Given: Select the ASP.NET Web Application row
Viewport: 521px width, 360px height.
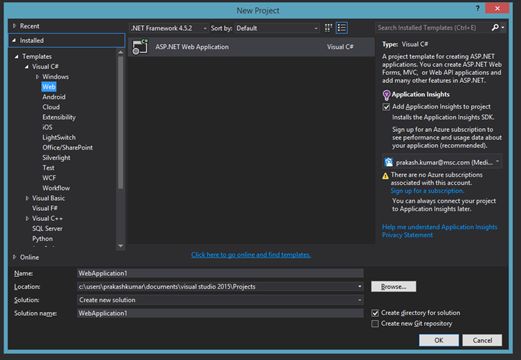Looking at the screenshot, I should click(x=251, y=47).
